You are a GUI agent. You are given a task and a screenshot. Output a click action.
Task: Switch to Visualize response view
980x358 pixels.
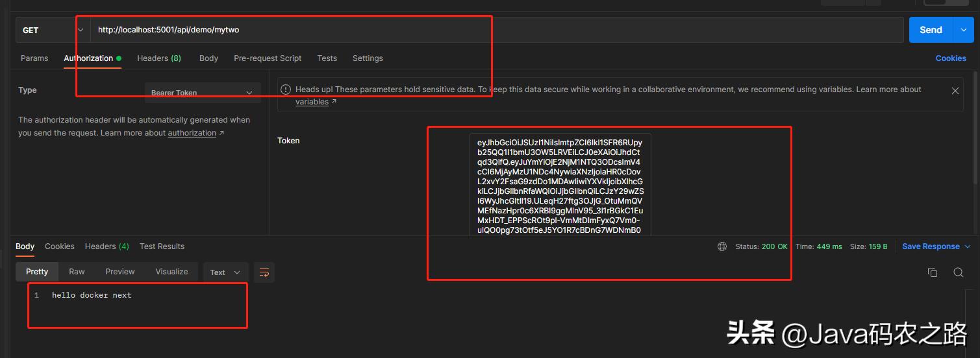click(x=172, y=272)
